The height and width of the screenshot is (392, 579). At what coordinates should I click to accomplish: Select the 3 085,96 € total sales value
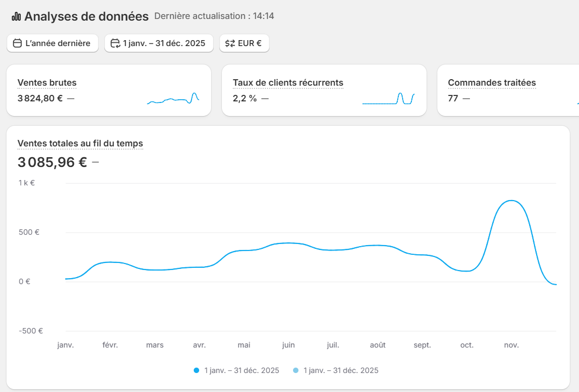52,162
